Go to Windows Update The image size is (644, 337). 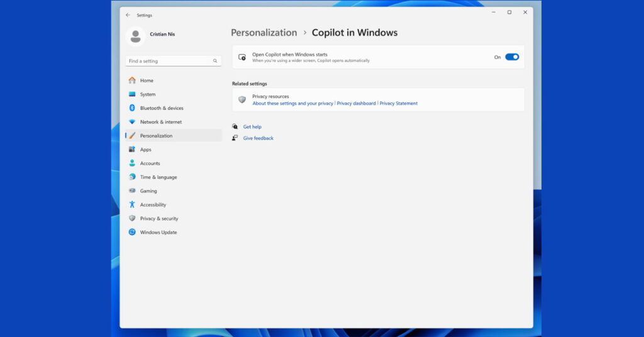[x=174, y=233]
